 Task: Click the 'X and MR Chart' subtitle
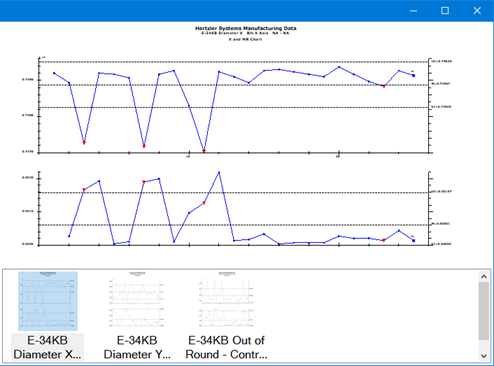coord(245,39)
